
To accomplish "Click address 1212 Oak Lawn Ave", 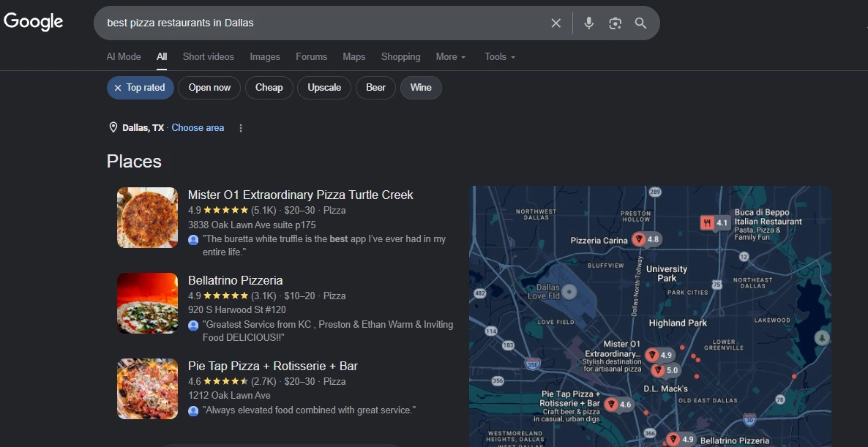I will tap(229, 396).
